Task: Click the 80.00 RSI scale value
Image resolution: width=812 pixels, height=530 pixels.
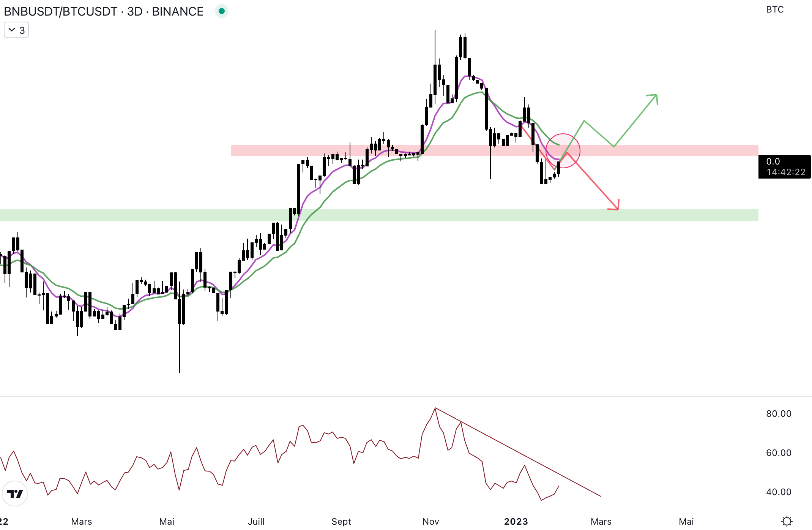Action: coord(778,414)
